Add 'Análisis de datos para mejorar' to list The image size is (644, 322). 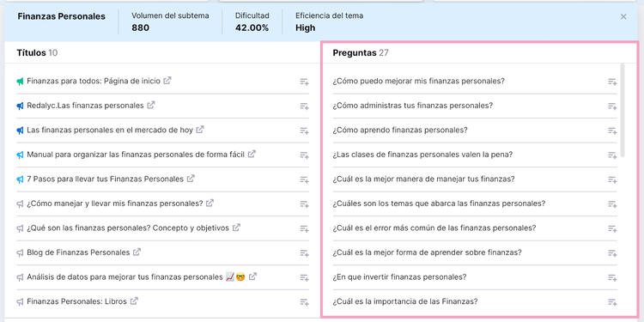pyautogui.click(x=304, y=277)
